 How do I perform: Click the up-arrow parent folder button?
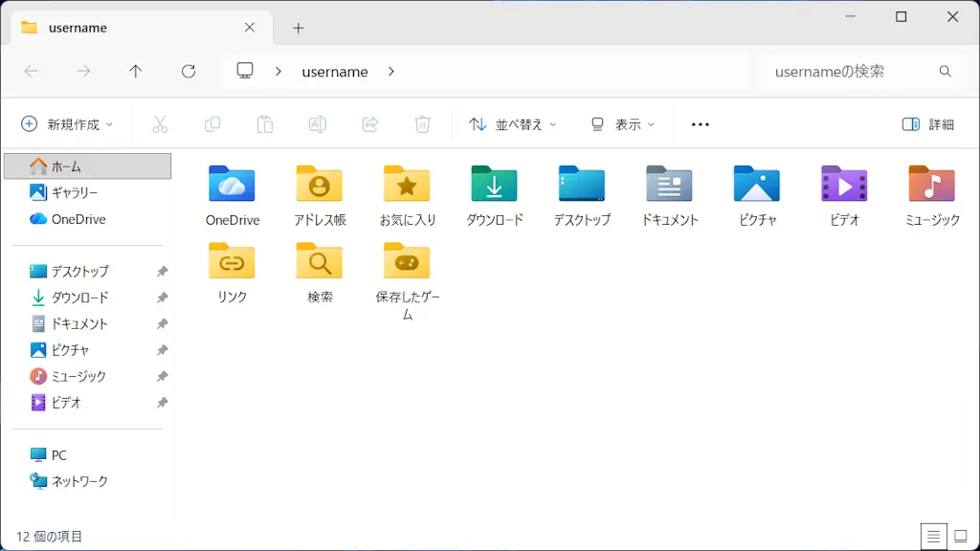point(136,72)
